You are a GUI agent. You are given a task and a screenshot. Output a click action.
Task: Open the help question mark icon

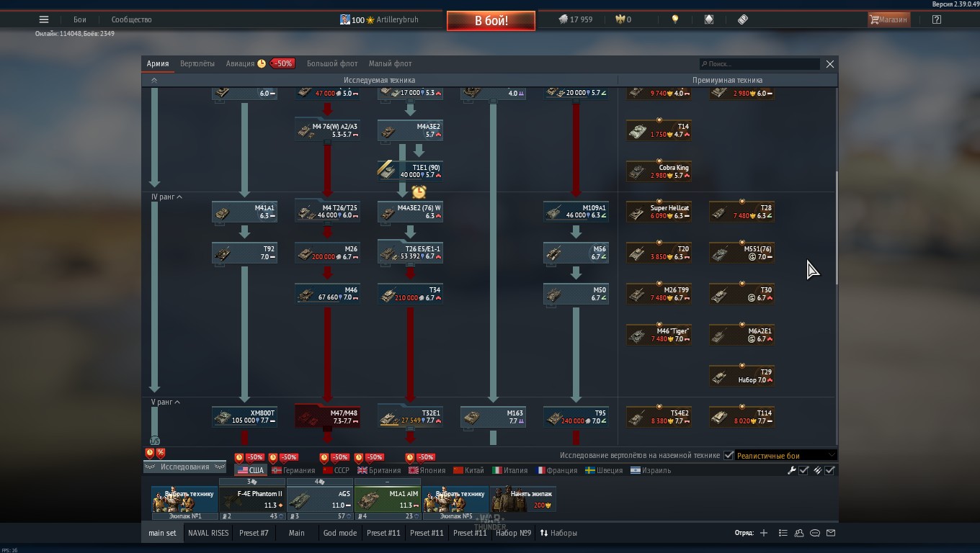[x=937, y=19]
